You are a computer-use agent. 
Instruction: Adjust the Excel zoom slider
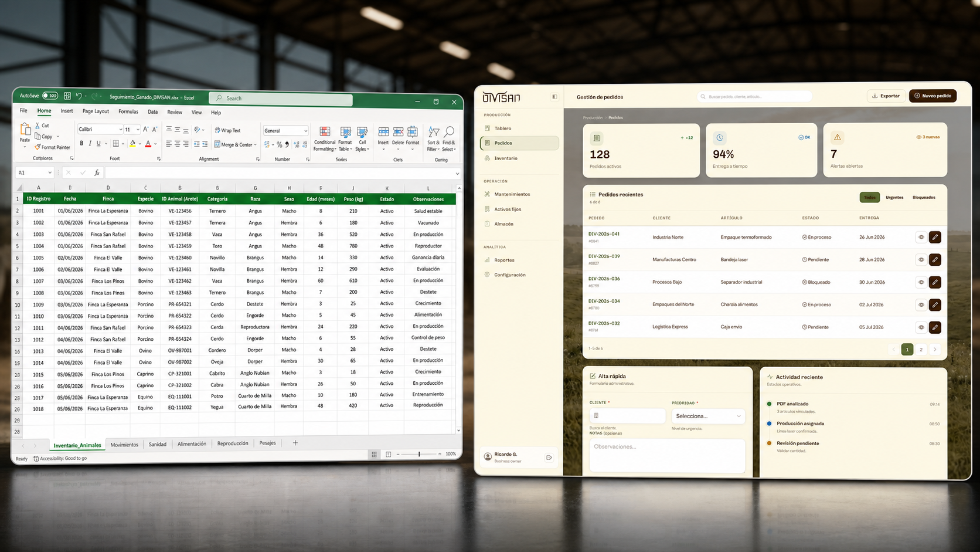click(x=419, y=454)
